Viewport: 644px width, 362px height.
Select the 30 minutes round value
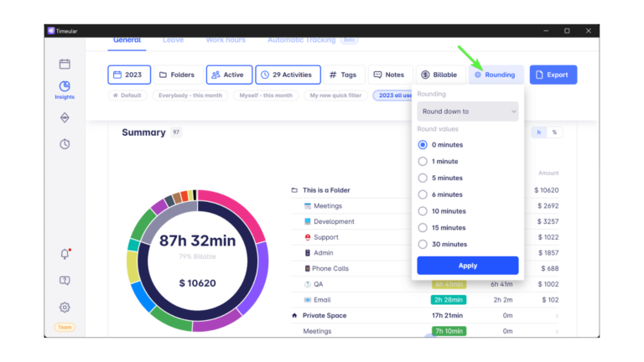point(423,245)
